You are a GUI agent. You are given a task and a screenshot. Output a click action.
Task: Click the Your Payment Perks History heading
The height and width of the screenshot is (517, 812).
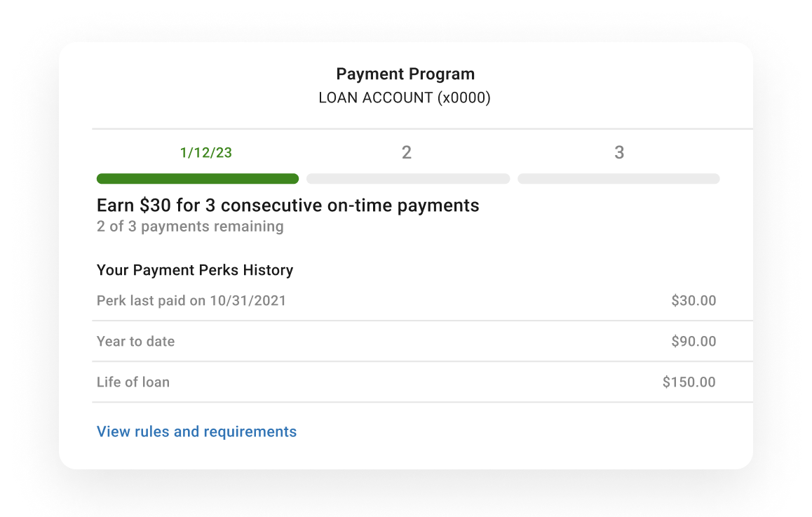coord(195,270)
